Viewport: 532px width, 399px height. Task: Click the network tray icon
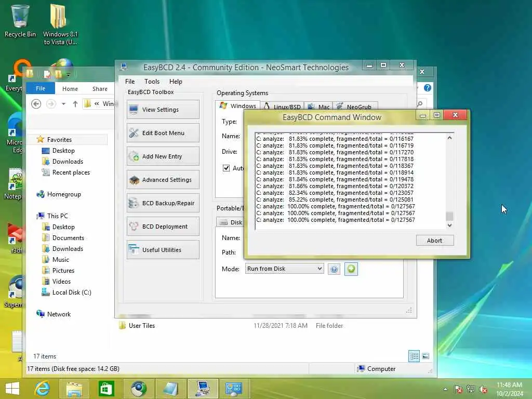tap(471, 389)
